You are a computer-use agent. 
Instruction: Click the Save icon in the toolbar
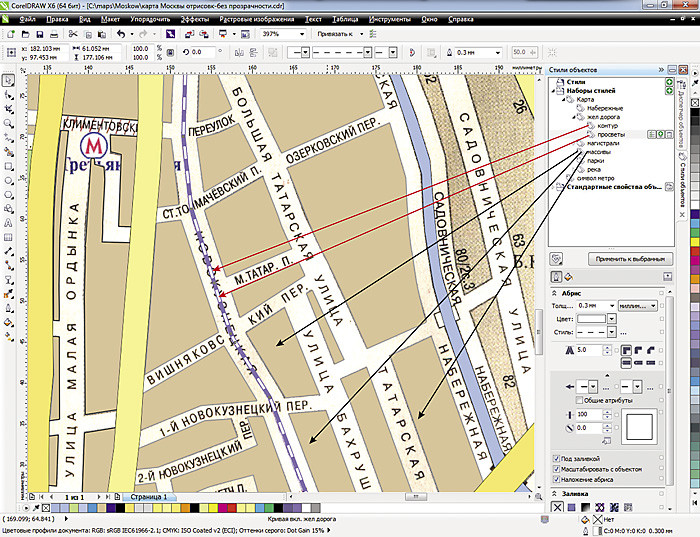42,34
